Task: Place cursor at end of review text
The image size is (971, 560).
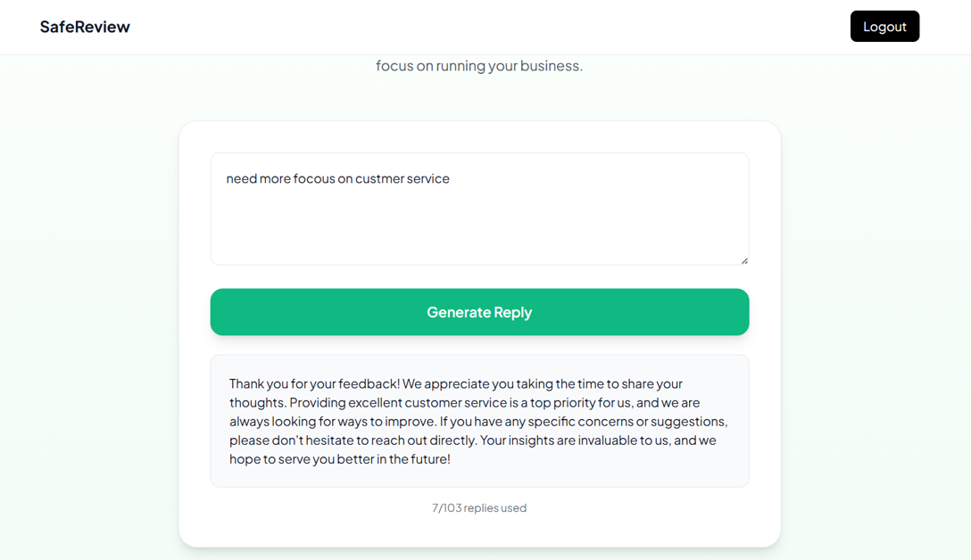Action: (450, 178)
